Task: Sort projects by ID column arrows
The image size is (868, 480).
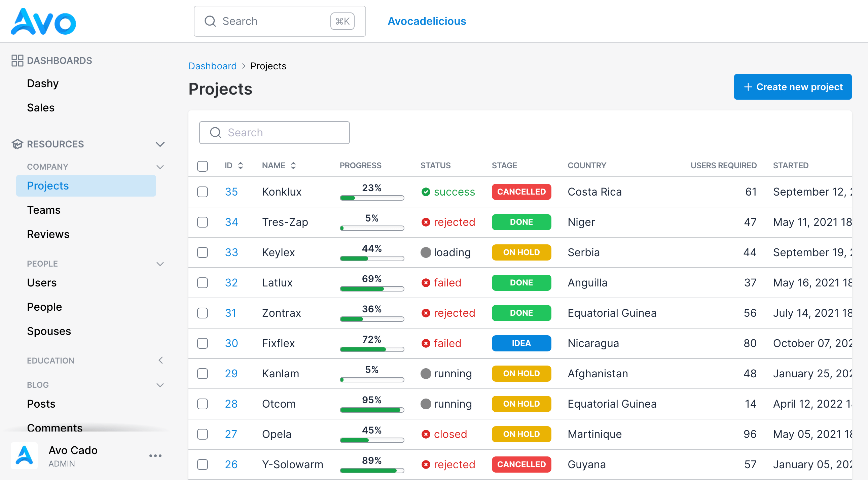Action: coord(240,166)
